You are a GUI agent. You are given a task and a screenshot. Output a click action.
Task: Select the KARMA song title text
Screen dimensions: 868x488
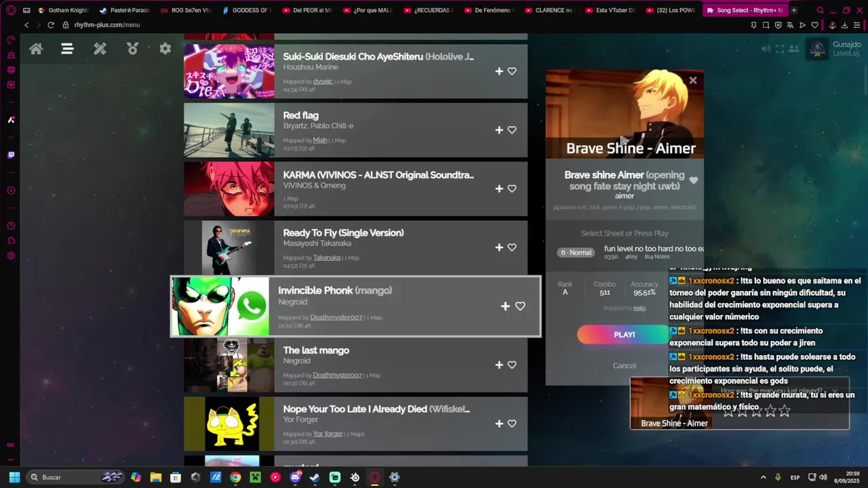click(378, 175)
